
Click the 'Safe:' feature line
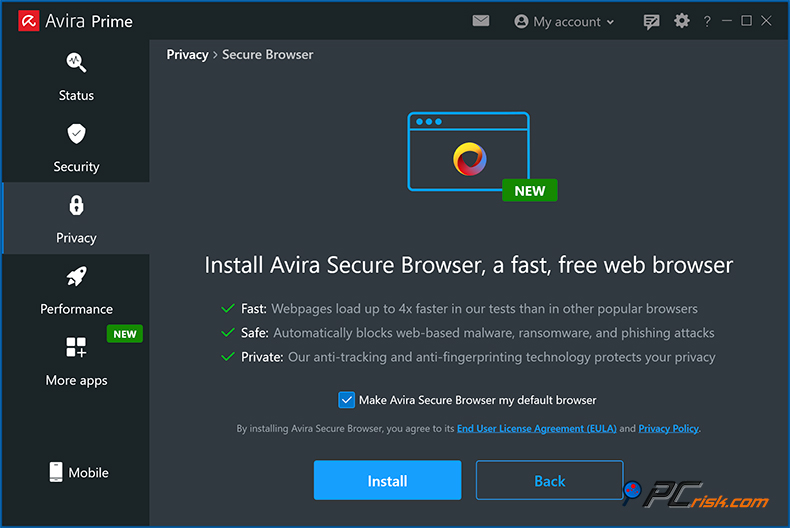click(x=468, y=333)
